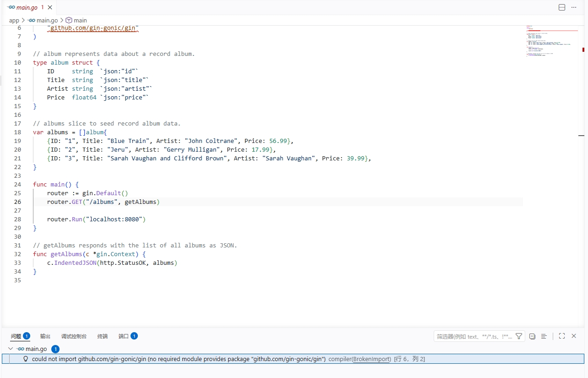This screenshot has width=588, height=378.
Task: Click the Problems filter text input field
Action: [x=474, y=336]
